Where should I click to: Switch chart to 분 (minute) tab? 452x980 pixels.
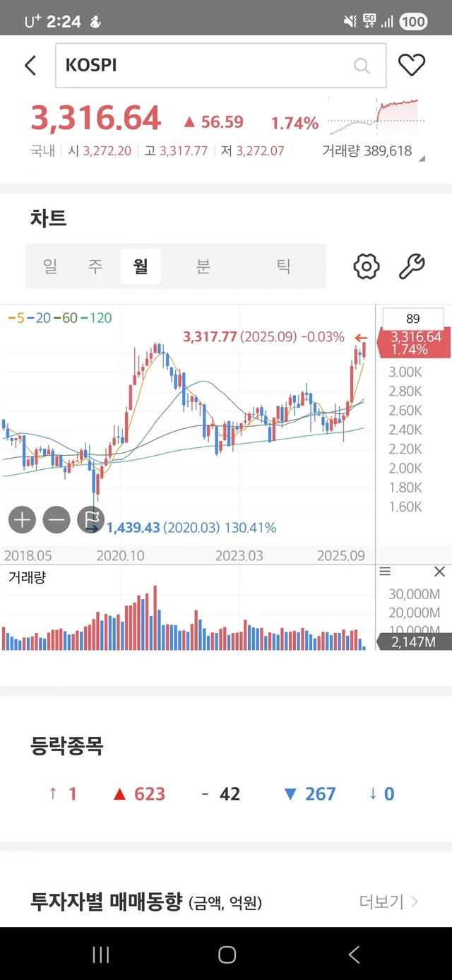[203, 266]
